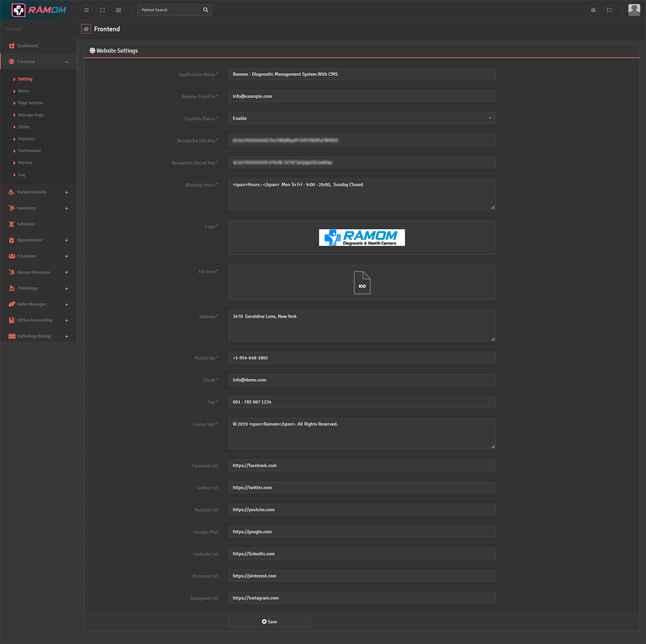Open the Captcha Status dropdown
This screenshot has width=646, height=644.
coord(362,119)
